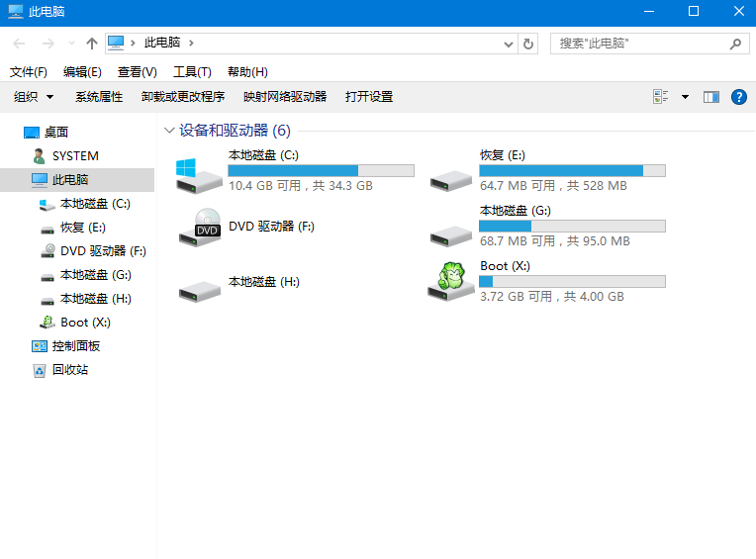This screenshot has height=559, width=756.
Task: Open the 文件(F) menu
Action: tap(29, 72)
